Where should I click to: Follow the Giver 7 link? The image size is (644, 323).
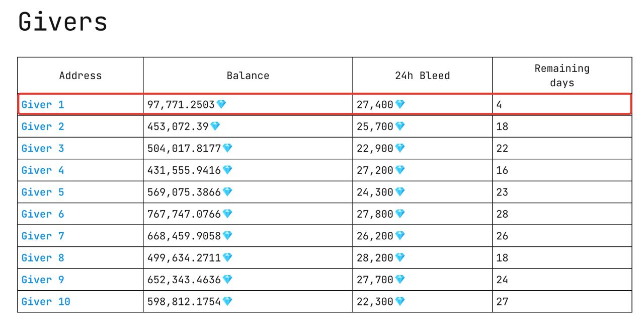pyautogui.click(x=43, y=236)
